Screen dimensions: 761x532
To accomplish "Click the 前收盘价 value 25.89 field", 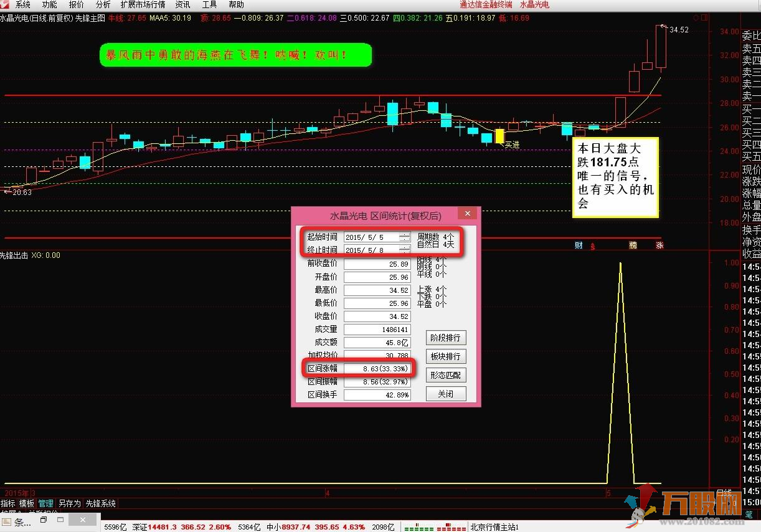I will [377, 264].
